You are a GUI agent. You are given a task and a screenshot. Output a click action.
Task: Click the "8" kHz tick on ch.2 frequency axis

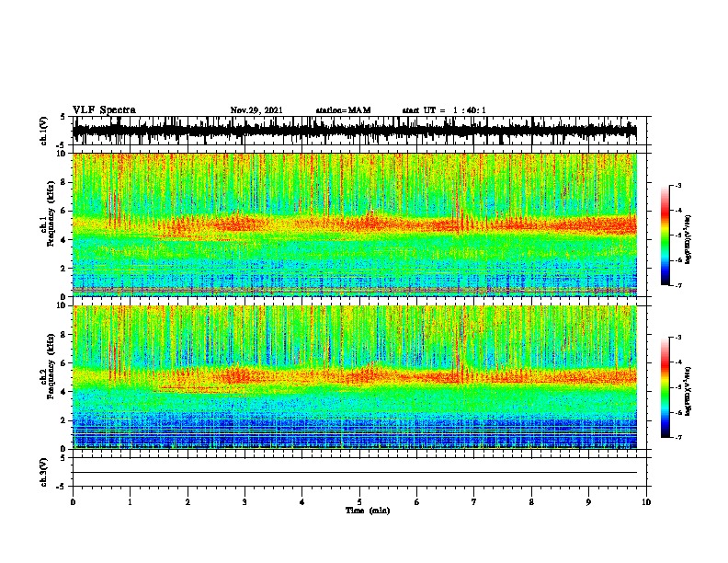point(63,335)
